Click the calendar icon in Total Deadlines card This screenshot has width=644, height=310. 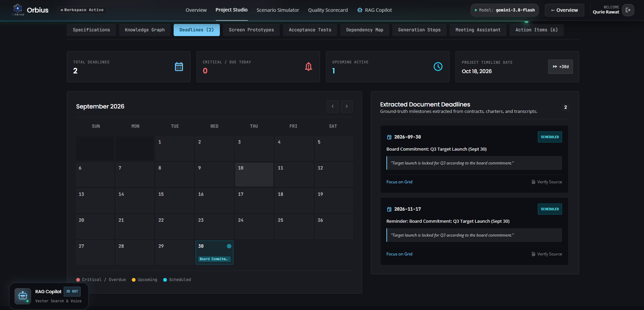(x=179, y=67)
